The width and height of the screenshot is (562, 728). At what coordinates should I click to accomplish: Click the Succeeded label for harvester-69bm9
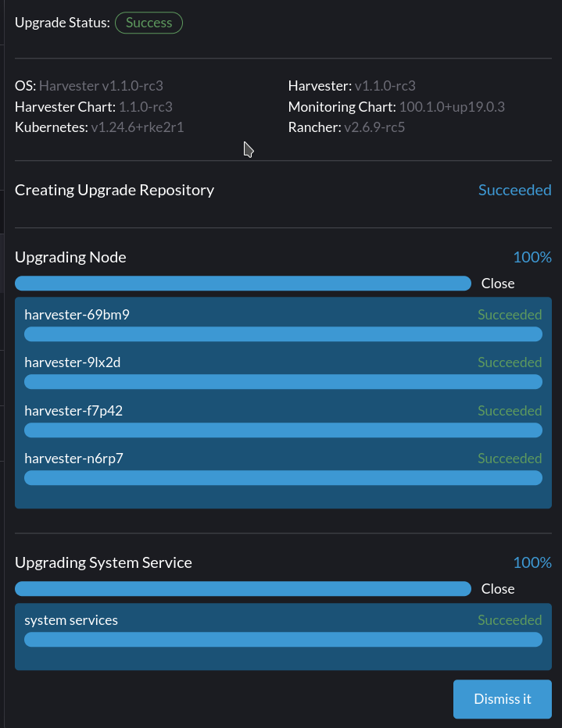point(509,315)
